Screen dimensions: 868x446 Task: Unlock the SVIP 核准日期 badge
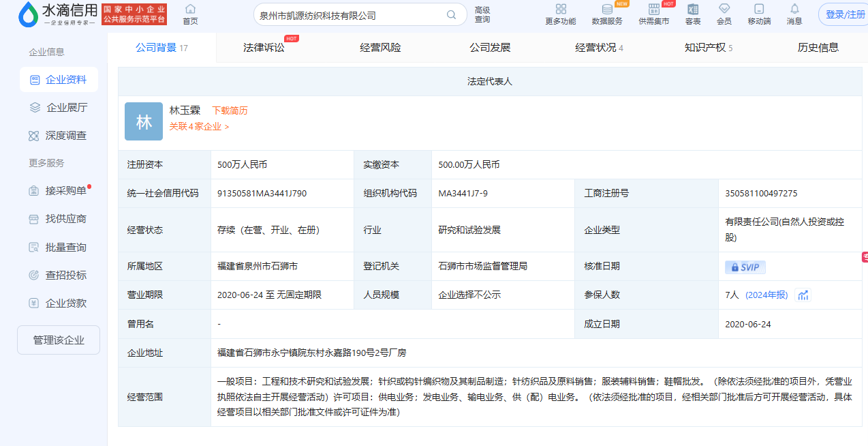[x=745, y=267]
